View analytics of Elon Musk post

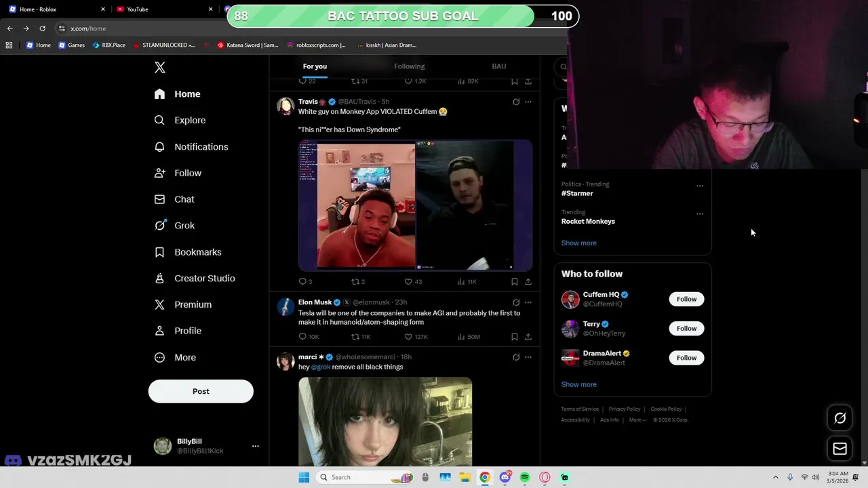point(469,337)
